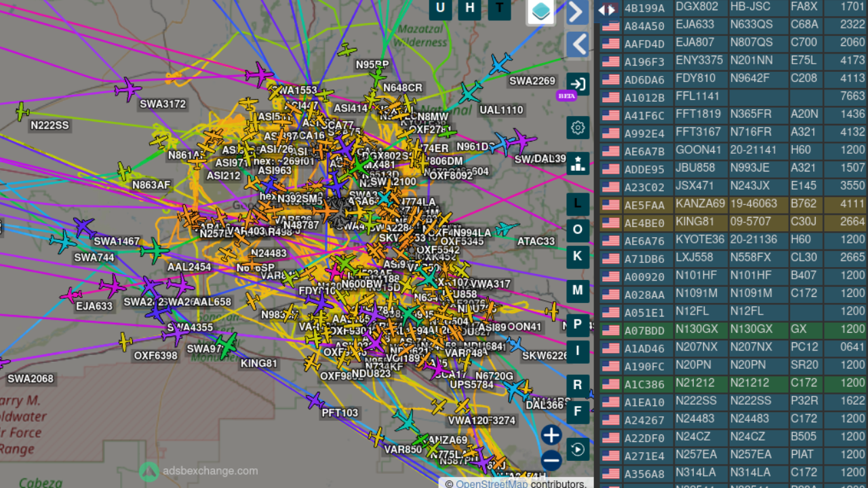Click callsign N21212 in the table
This screenshot has height=488, width=868.
point(695,384)
